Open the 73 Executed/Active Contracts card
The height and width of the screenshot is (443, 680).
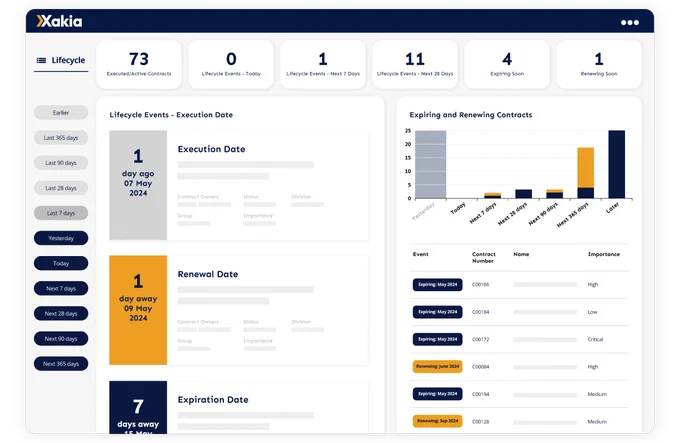(139, 65)
